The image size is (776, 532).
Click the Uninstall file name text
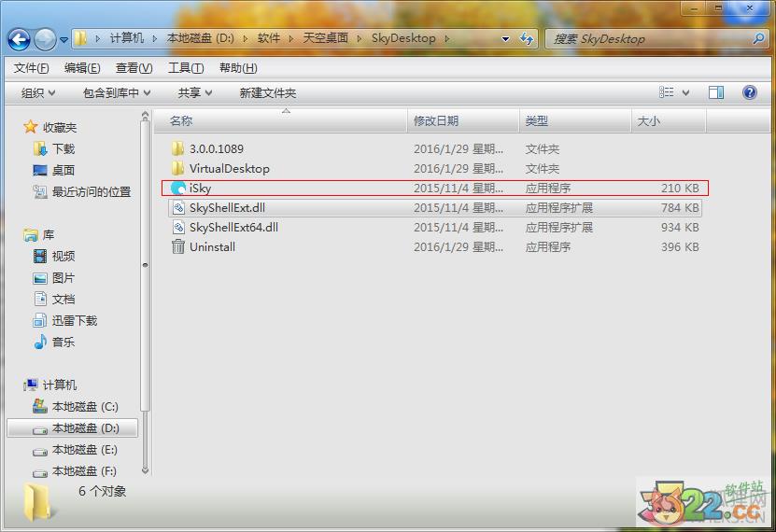212,246
